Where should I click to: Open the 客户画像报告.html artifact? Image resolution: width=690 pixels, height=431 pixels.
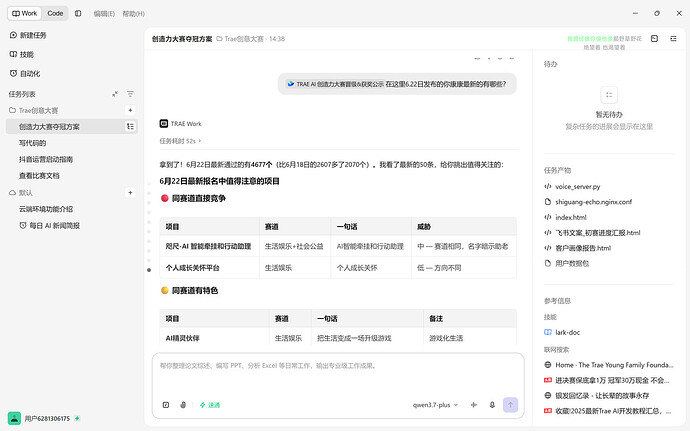583,248
